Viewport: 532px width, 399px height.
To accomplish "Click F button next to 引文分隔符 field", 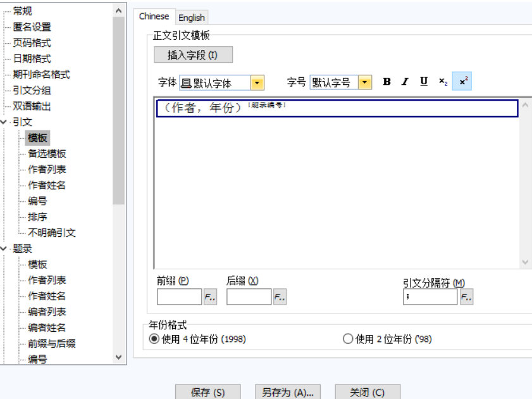I will pyautogui.click(x=466, y=297).
